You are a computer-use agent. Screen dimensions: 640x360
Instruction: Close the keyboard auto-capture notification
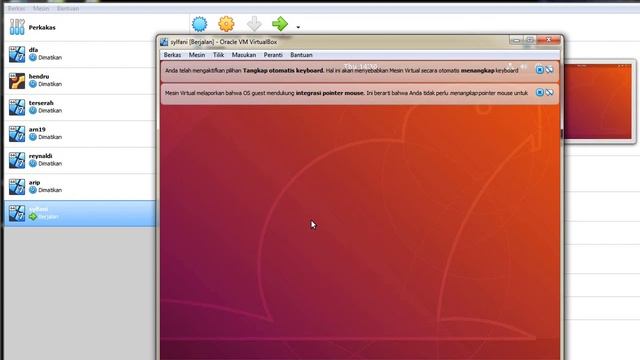(540, 70)
